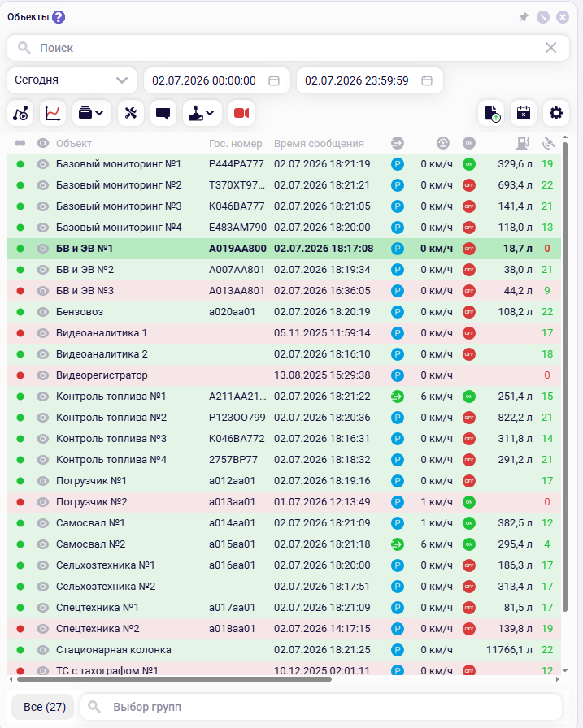
Task: Click the fuel pump column header icon
Action: (x=523, y=144)
